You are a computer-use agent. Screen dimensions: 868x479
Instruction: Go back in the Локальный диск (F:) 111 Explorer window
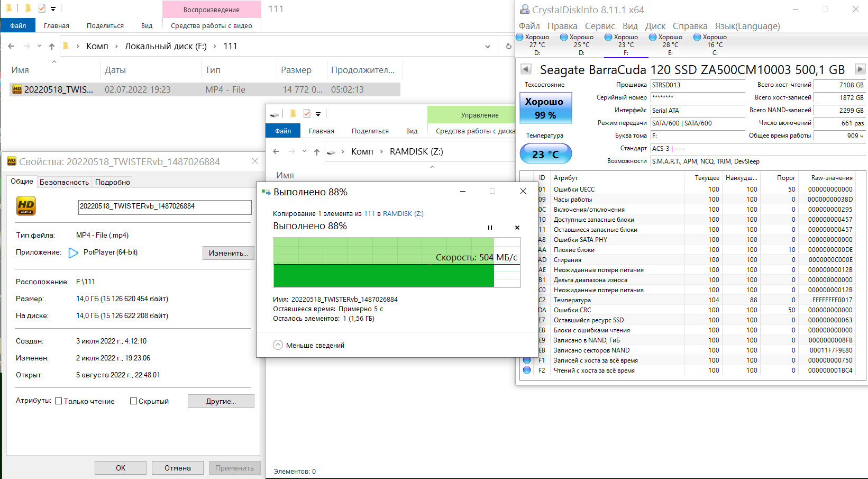(x=11, y=46)
